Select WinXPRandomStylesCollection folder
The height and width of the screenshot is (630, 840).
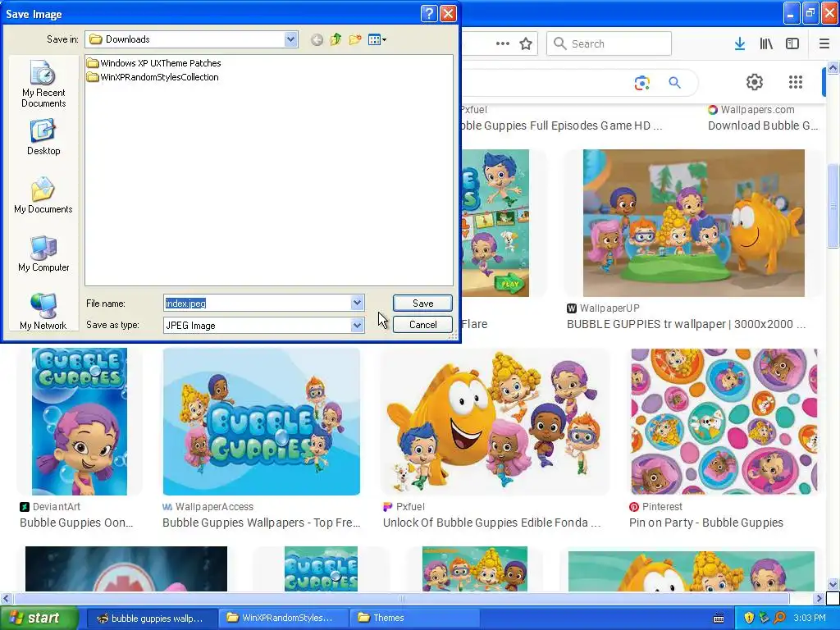click(x=153, y=77)
